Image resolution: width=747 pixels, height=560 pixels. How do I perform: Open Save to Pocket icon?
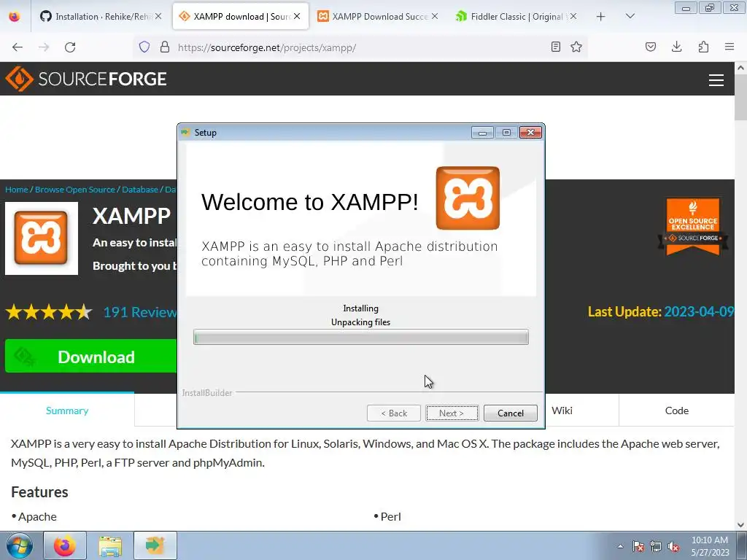pyautogui.click(x=650, y=47)
